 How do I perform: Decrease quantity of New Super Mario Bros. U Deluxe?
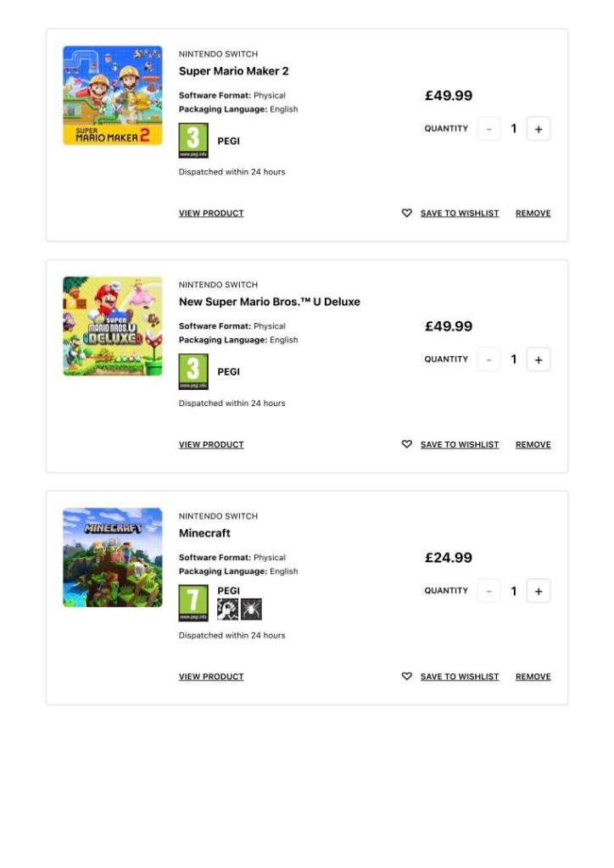[488, 359]
